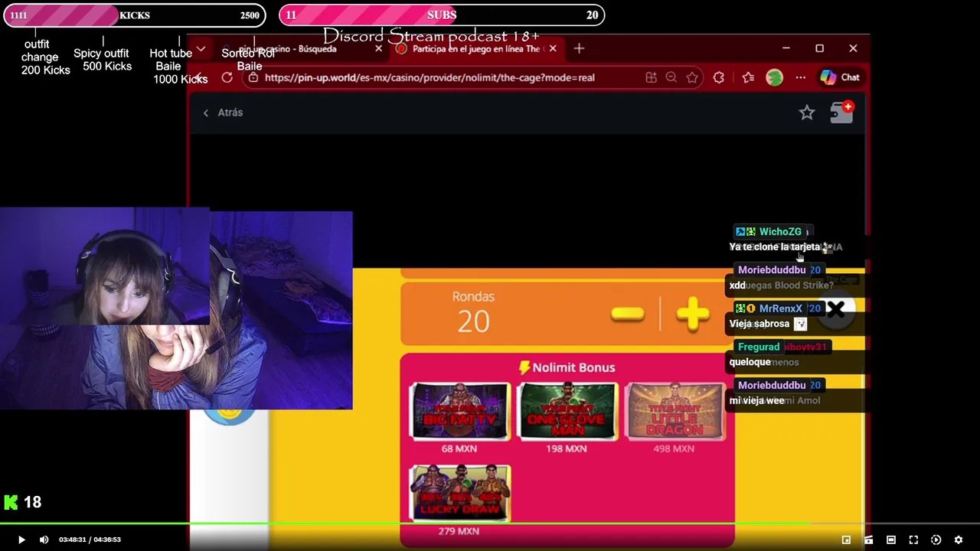Click the SUBS goal progress bar
The height and width of the screenshot is (551, 980).
pos(442,15)
